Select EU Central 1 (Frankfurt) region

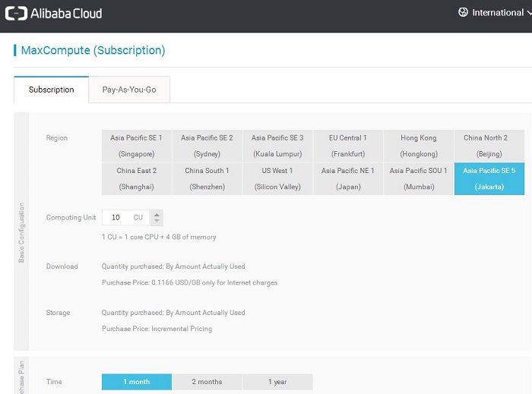(348, 146)
